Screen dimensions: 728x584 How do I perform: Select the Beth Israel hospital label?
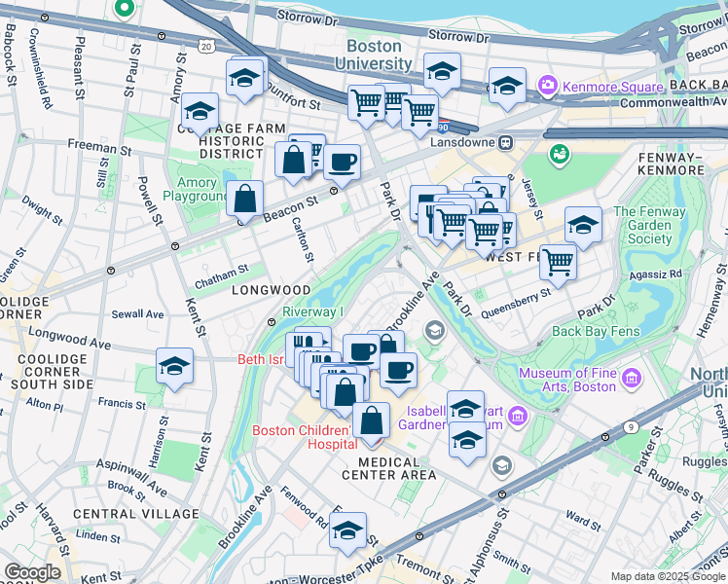point(260,359)
